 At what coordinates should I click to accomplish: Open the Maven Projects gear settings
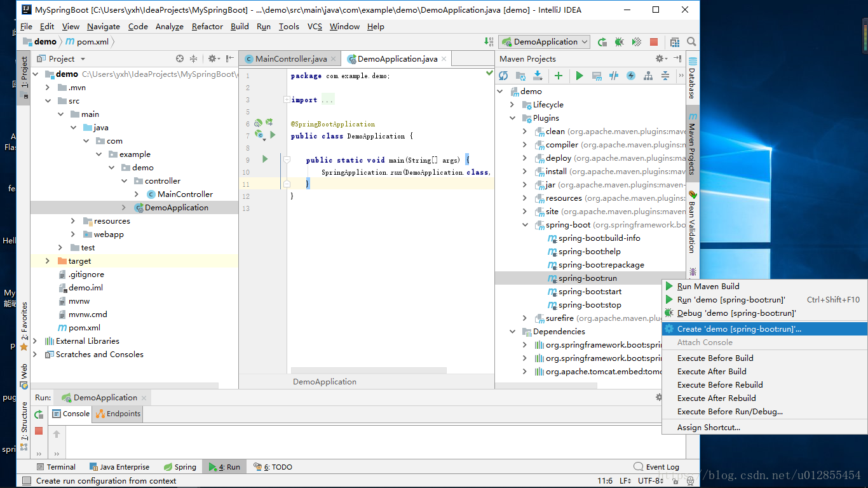pyautogui.click(x=661, y=58)
